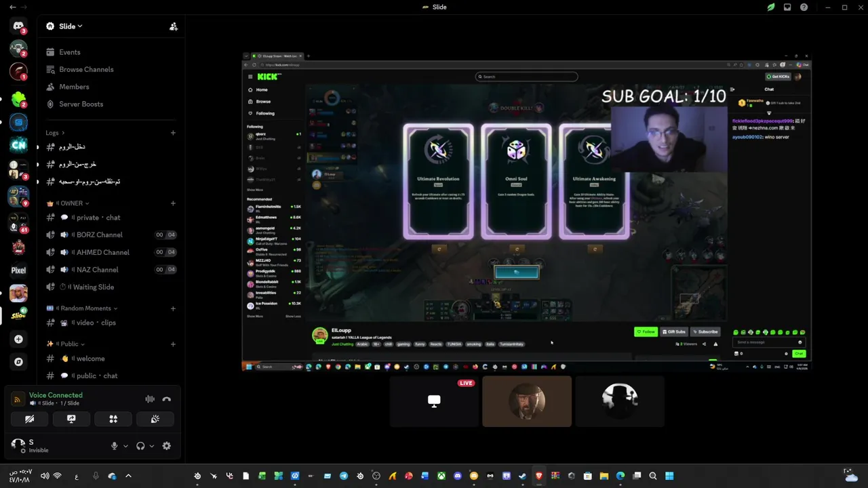Open Windows Start button on taskbar
Viewport: 868px width, 488px height.
pos(669,476)
